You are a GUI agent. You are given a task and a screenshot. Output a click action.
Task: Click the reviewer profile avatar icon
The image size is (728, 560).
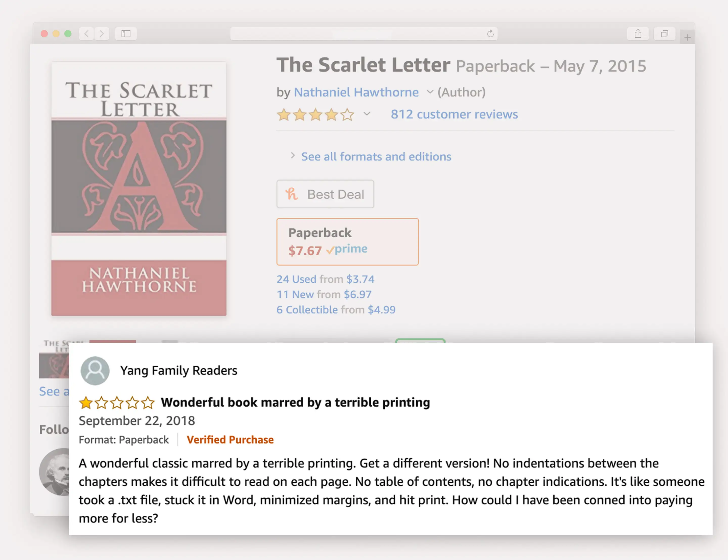(95, 370)
